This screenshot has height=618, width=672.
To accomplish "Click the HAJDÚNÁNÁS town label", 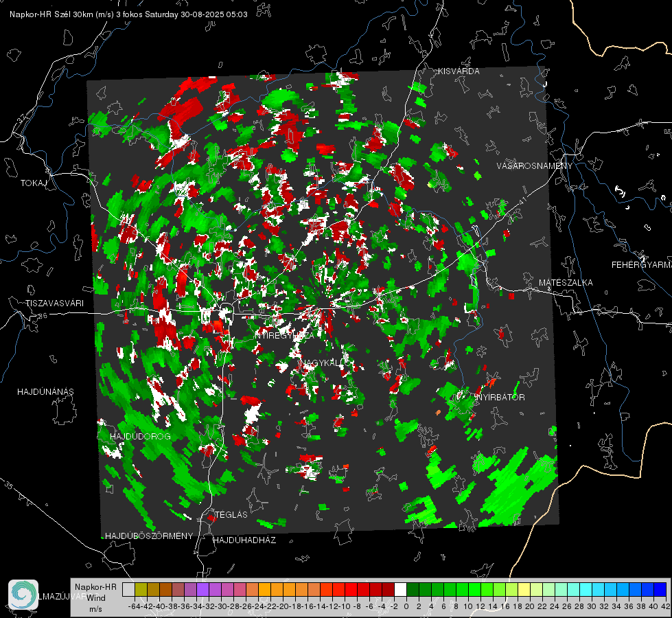I will point(45,391).
